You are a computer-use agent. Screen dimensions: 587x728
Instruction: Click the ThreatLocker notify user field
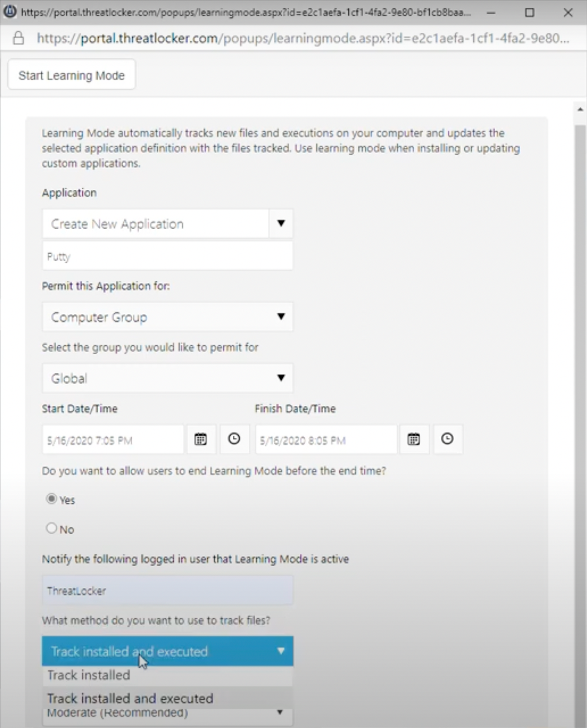[x=167, y=591]
